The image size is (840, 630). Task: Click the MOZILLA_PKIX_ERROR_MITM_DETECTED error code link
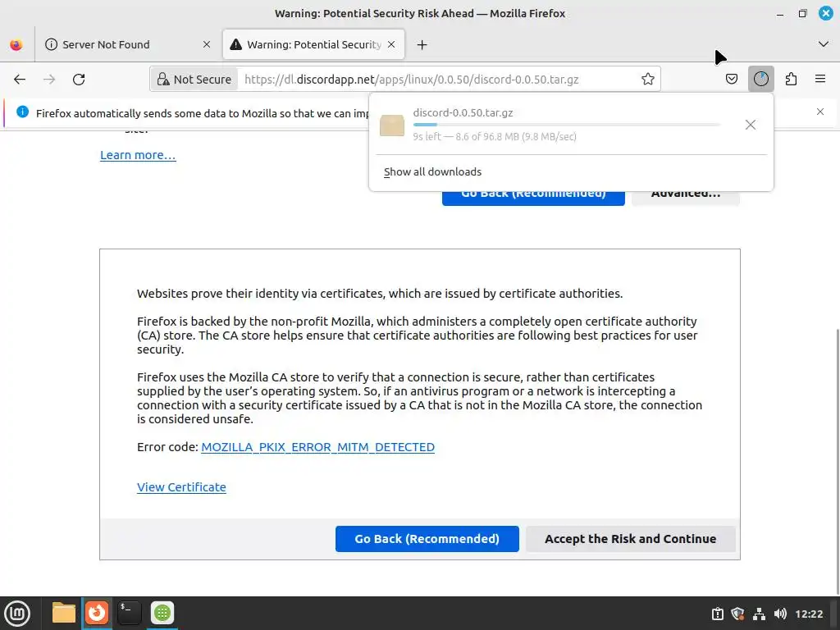click(x=317, y=447)
